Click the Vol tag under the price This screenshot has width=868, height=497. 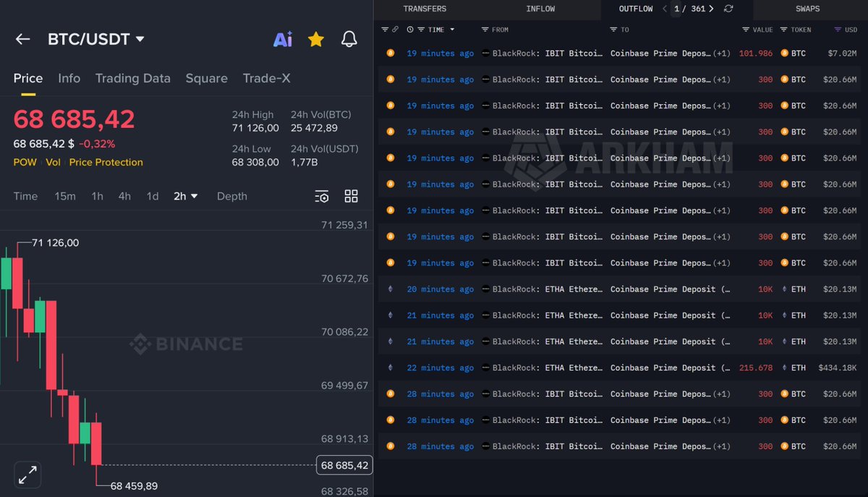[x=53, y=162]
